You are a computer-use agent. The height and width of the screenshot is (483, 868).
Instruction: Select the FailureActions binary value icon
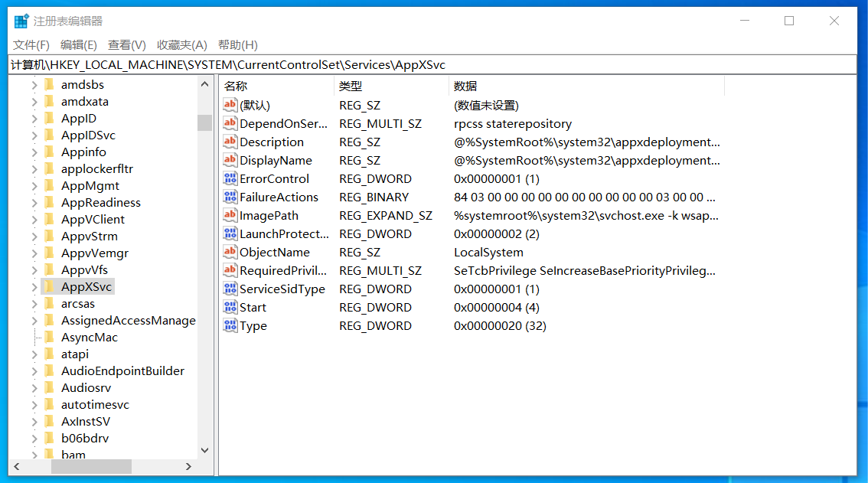(x=230, y=197)
